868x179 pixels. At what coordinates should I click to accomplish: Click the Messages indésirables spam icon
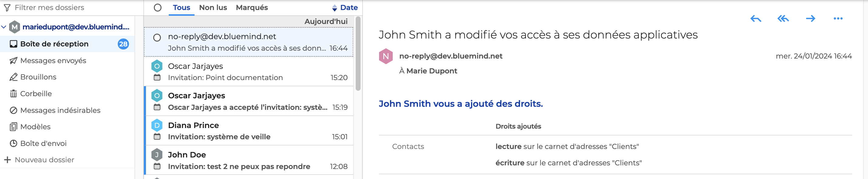tap(13, 110)
